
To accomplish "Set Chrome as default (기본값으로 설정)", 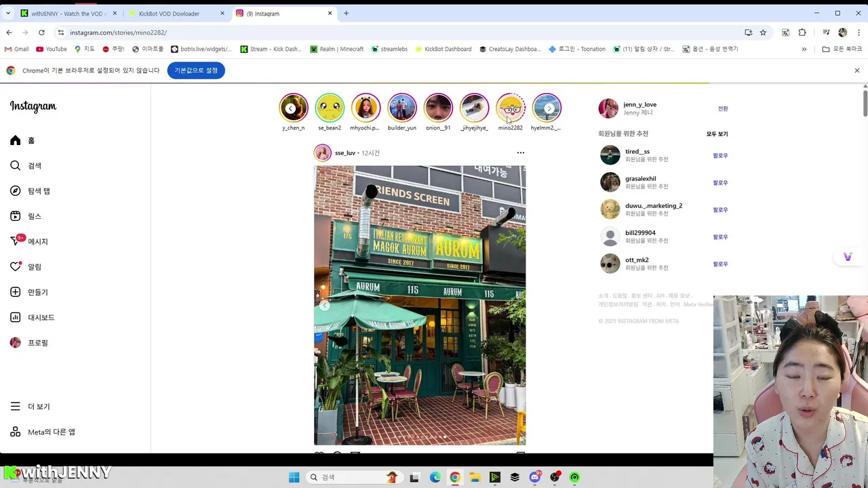I will [196, 70].
